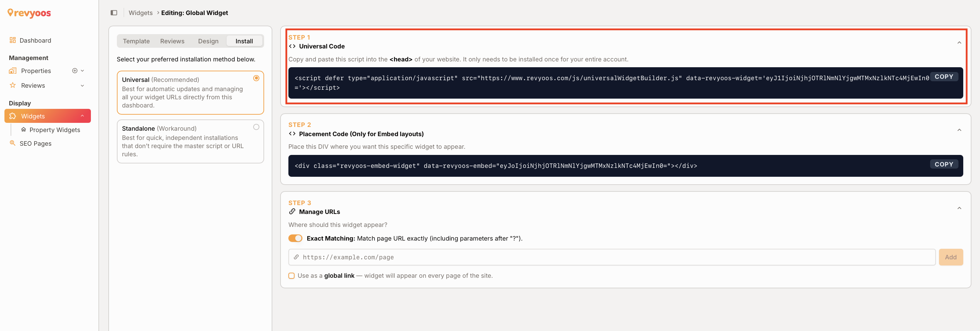Select the Standalone installation radio button
Screen dimensions: 980x331
256,127
